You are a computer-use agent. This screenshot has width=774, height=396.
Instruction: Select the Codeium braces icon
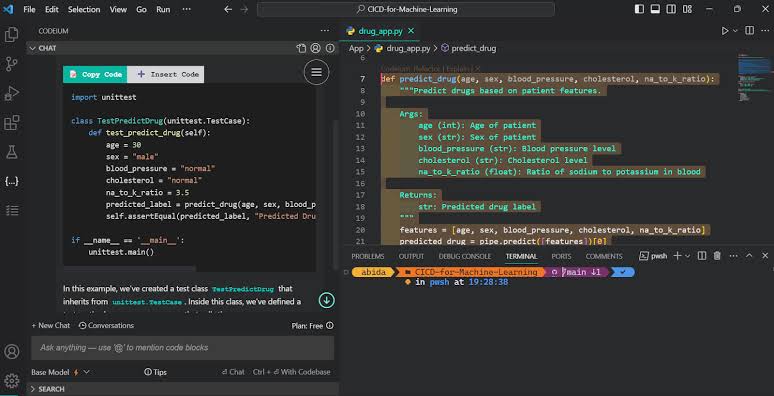(x=11, y=181)
